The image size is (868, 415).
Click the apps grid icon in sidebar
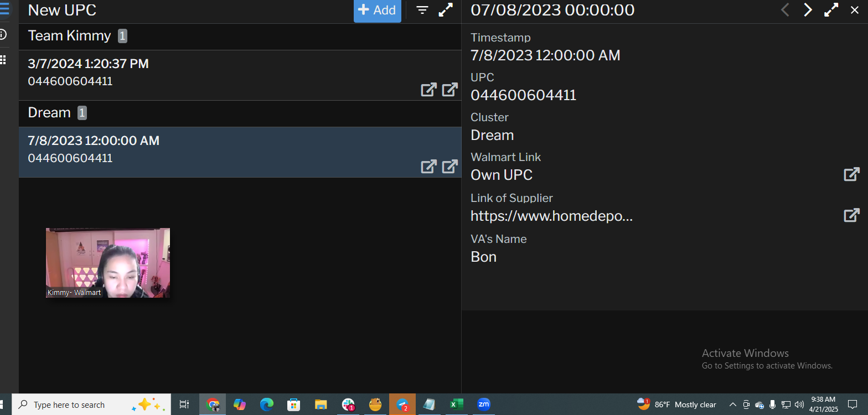click(3, 60)
